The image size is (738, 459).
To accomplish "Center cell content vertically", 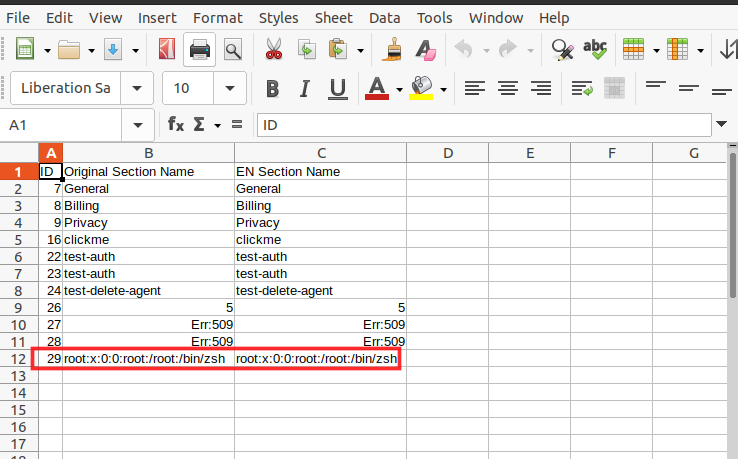I will [689, 88].
